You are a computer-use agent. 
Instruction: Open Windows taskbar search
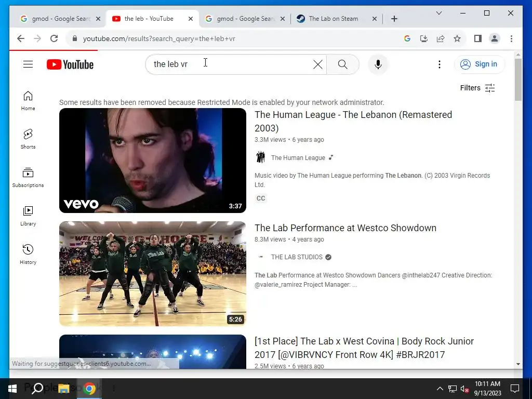pos(37,388)
